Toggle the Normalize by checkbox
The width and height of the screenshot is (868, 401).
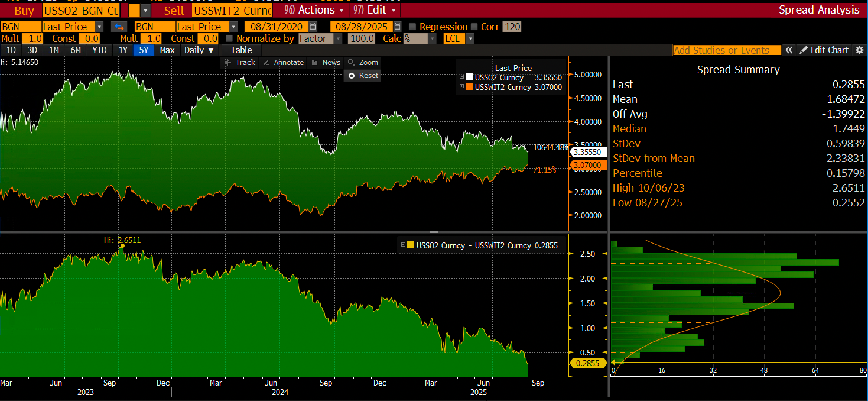coord(229,38)
